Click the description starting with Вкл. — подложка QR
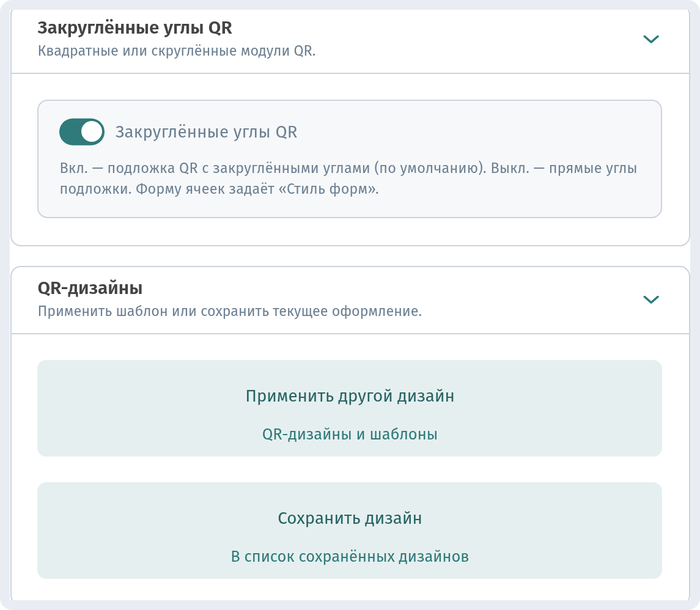This screenshot has width=700, height=610. point(348,178)
